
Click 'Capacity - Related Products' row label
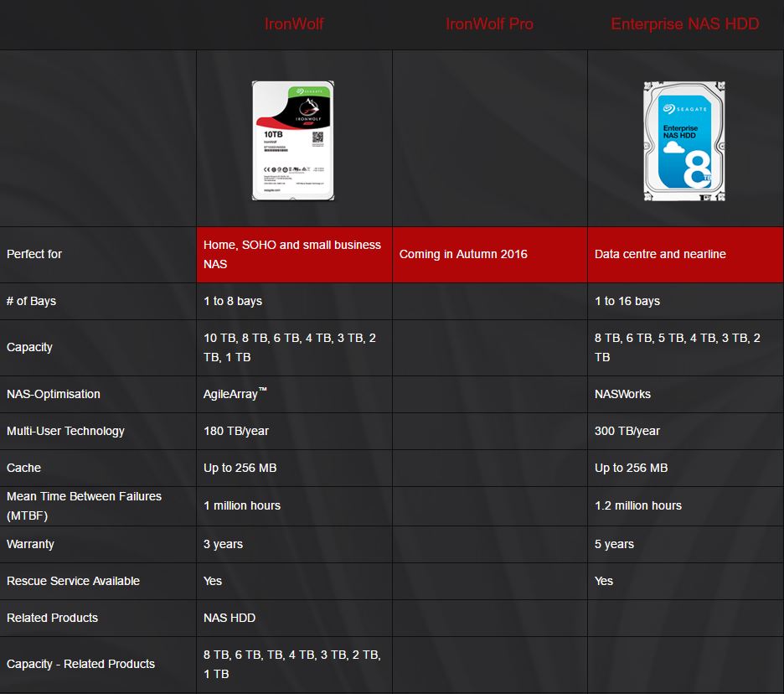coord(80,665)
